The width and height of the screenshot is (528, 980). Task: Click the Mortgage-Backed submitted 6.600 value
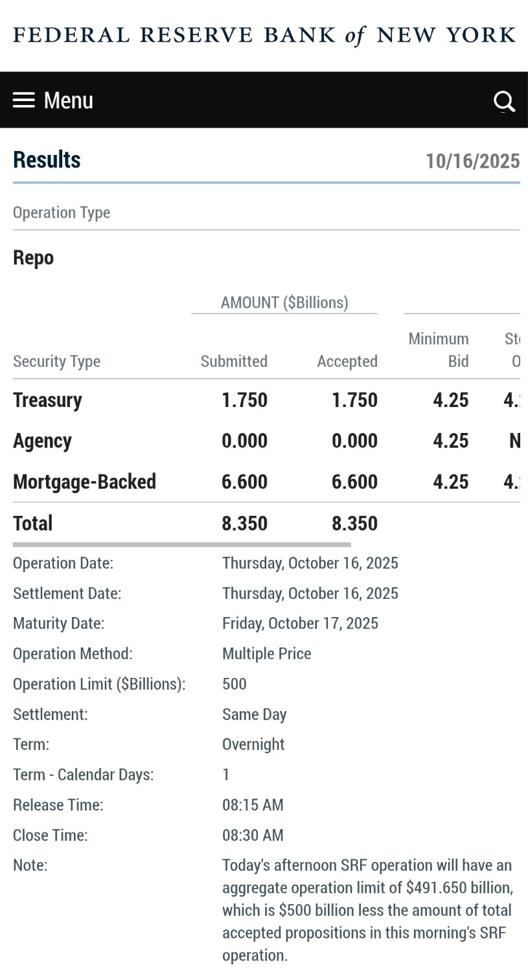(244, 482)
